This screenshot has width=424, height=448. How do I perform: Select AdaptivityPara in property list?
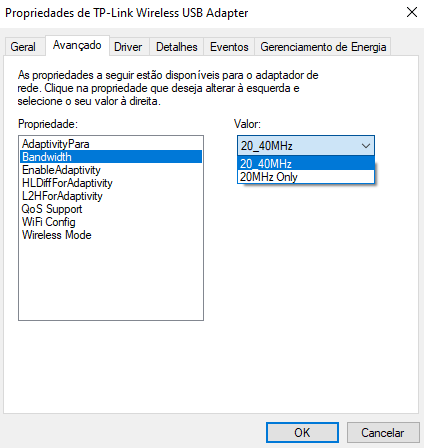coord(111,144)
